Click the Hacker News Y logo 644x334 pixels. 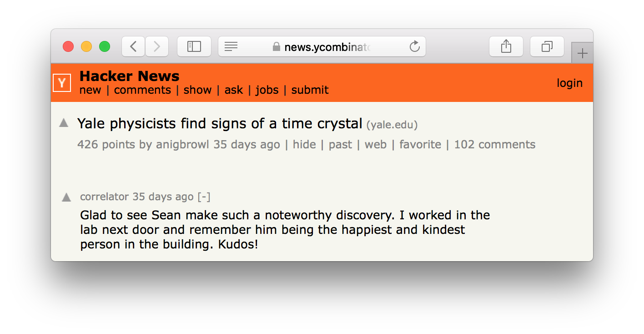(62, 83)
